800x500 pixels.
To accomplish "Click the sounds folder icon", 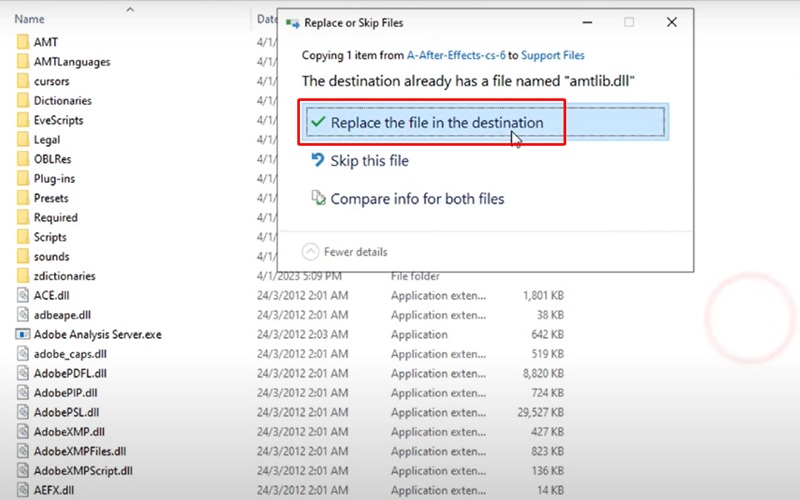I will click(23, 256).
